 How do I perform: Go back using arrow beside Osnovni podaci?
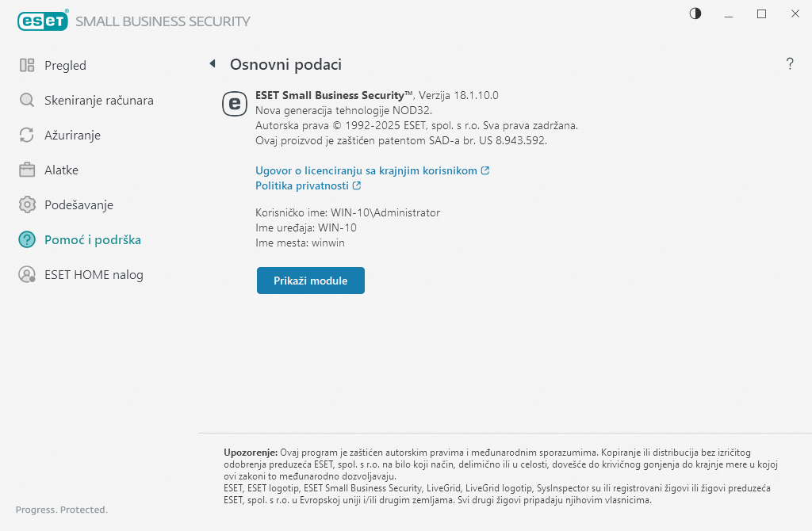[212, 64]
